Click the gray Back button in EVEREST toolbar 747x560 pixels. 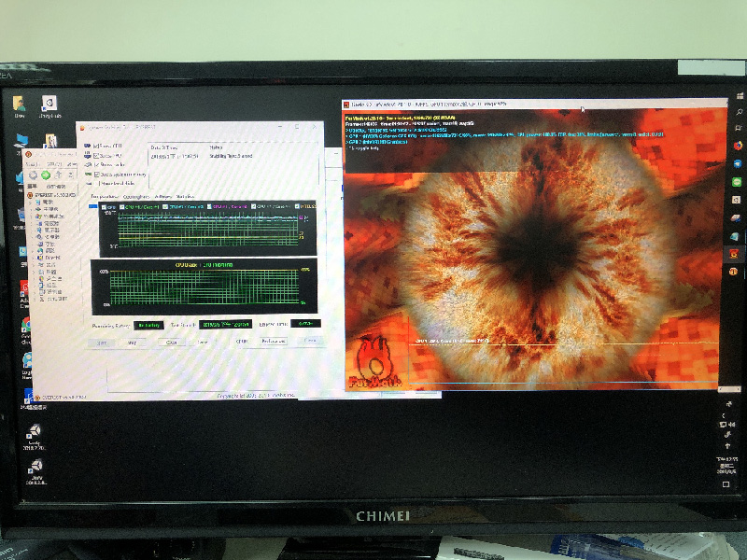(34, 175)
